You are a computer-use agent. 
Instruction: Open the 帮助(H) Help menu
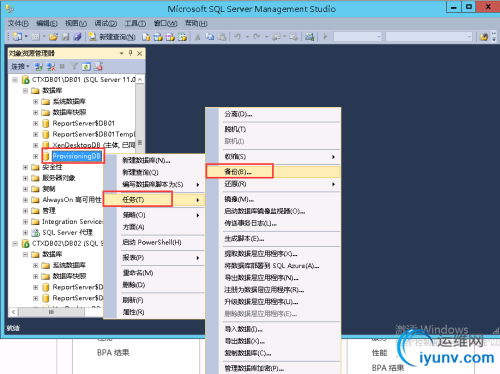196,23
